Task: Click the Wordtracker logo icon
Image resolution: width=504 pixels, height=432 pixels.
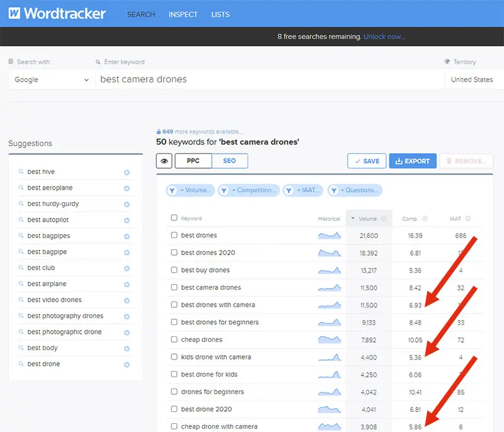Action: pos(14,13)
